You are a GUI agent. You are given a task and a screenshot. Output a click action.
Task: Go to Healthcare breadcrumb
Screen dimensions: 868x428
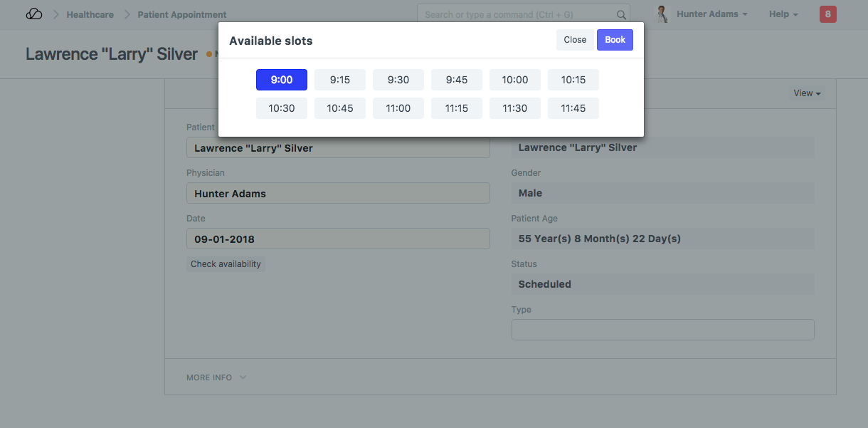pos(90,14)
